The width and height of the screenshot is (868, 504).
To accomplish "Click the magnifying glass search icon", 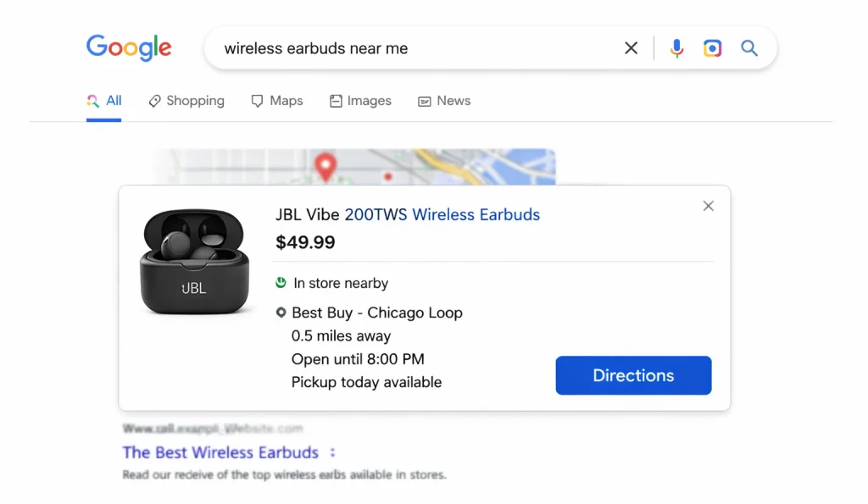I will (x=749, y=48).
